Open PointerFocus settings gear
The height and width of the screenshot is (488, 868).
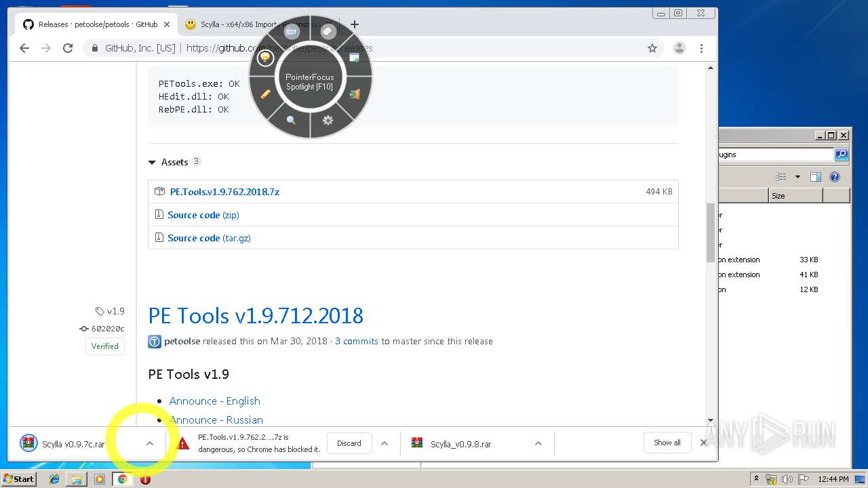[328, 120]
